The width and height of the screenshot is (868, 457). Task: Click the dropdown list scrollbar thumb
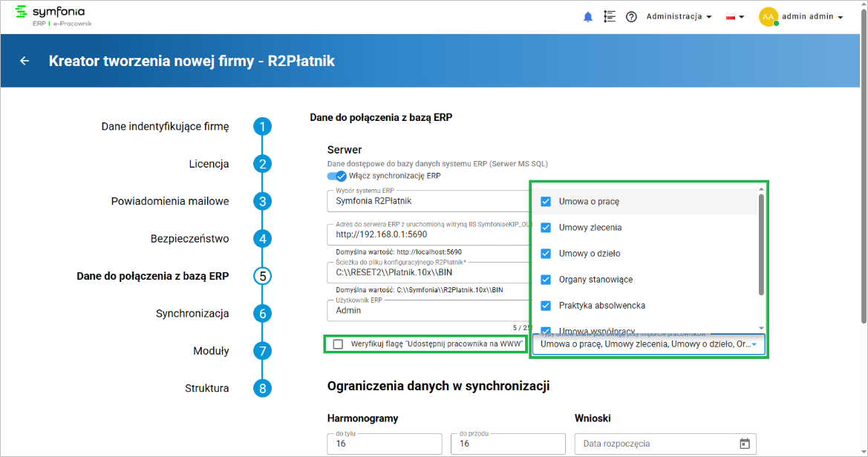click(x=761, y=245)
